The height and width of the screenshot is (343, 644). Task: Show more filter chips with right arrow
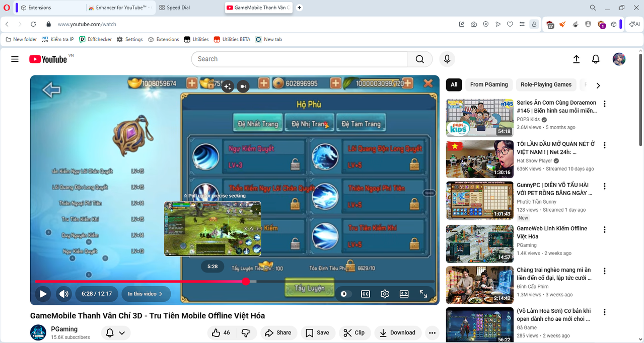(598, 85)
